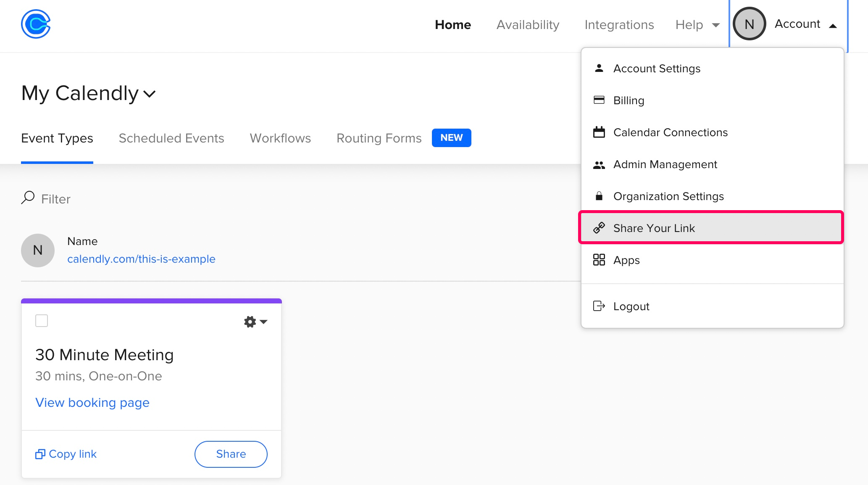This screenshot has height=485, width=868.
Task: Click the NEW badge beside Routing Forms
Action: [x=452, y=138]
